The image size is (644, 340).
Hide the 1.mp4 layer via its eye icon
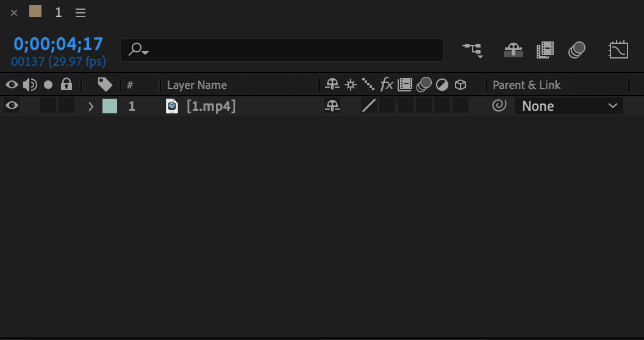pos(12,106)
